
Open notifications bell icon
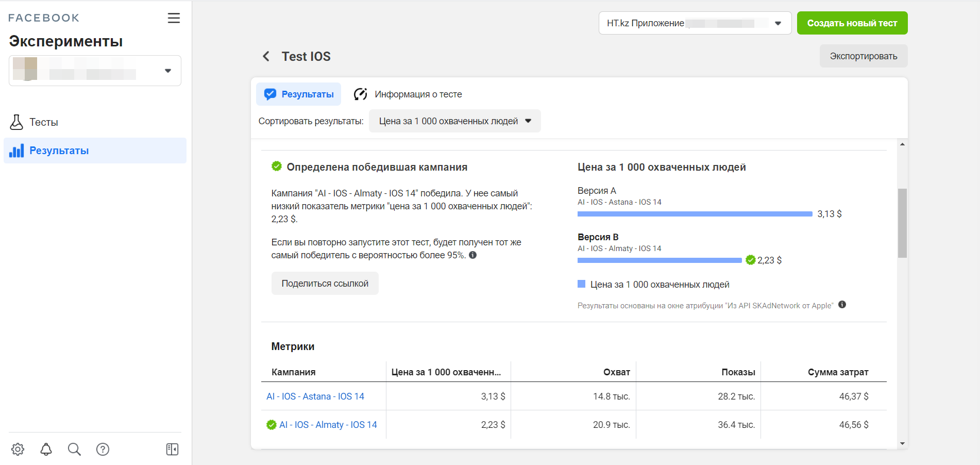[x=46, y=449]
